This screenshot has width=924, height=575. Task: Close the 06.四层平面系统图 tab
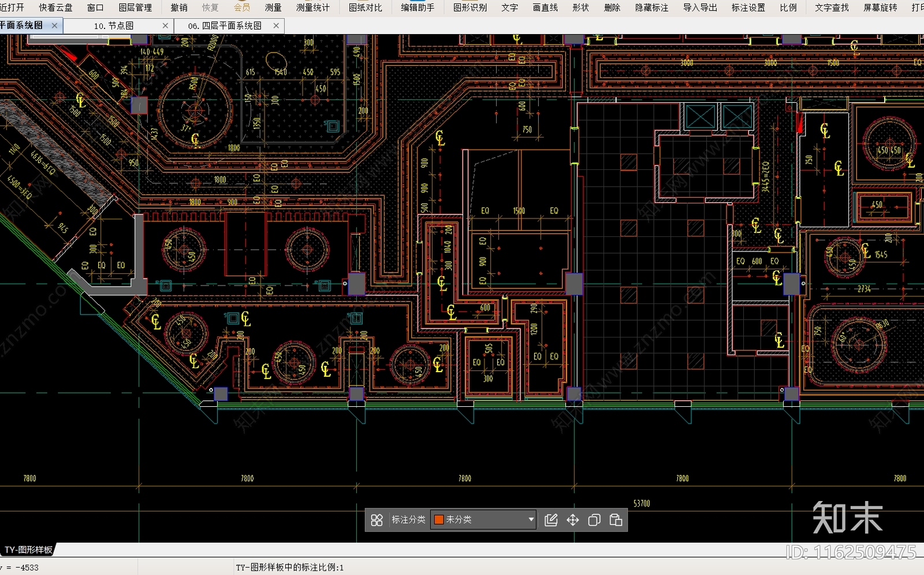(276, 26)
